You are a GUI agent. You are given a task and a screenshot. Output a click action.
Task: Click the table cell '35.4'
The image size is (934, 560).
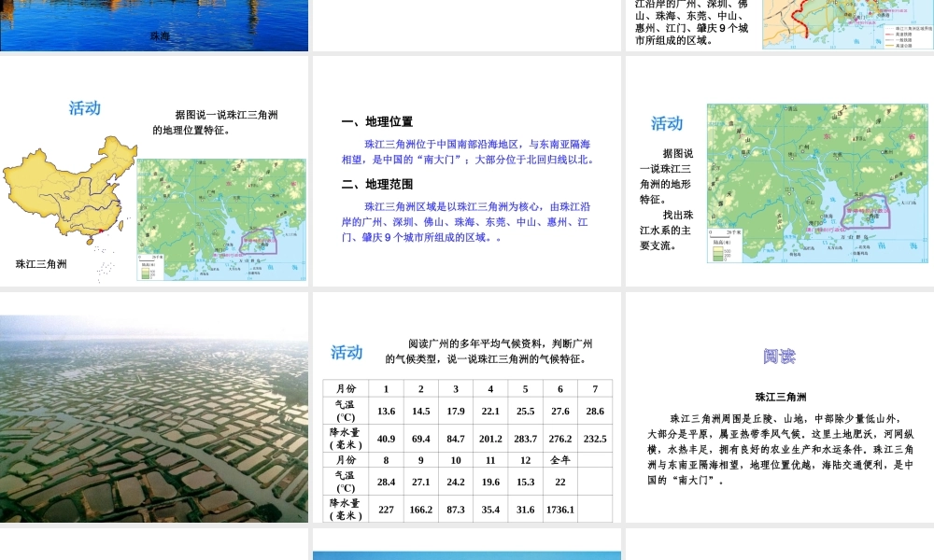(490, 510)
